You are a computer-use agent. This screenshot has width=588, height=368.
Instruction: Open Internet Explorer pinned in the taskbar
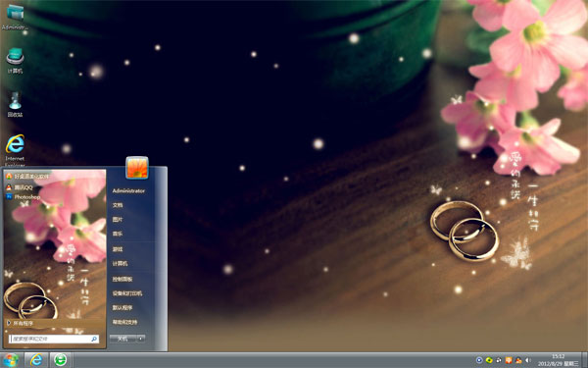coord(36,360)
